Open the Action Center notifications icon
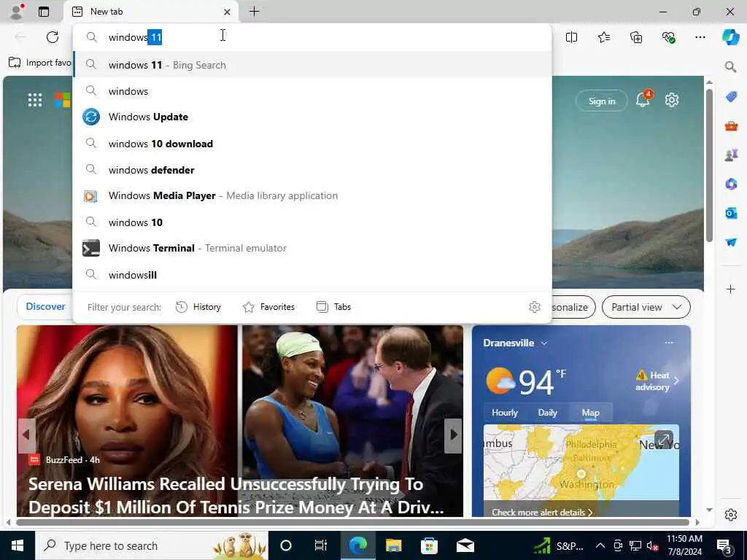 724,546
